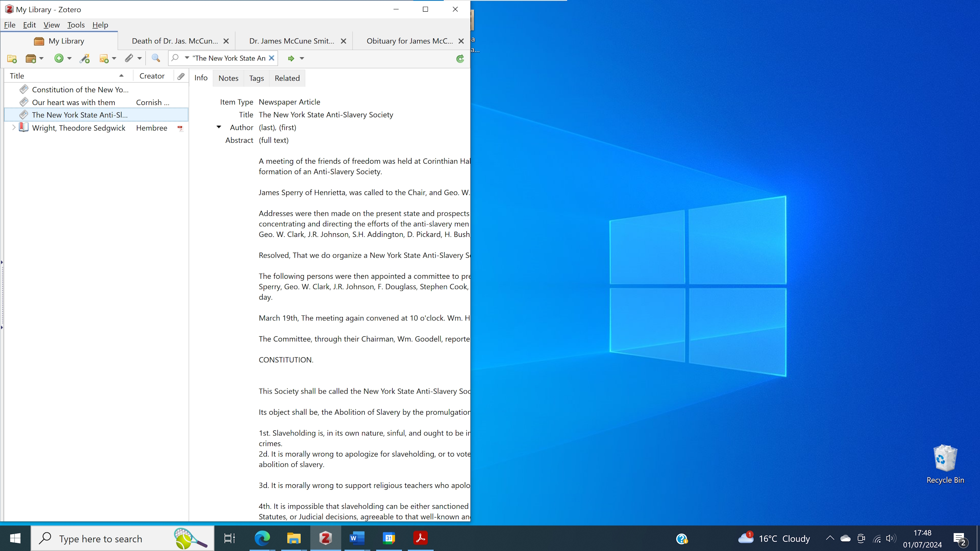This screenshot has height=551, width=980.
Task: Open the search mode dropdown arrow
Action: [187, 58]
